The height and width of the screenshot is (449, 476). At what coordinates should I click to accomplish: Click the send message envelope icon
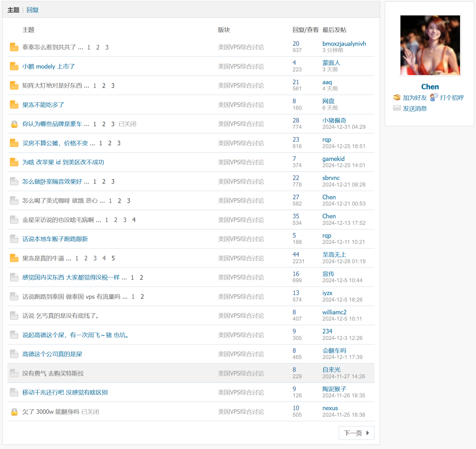point(397,108)
